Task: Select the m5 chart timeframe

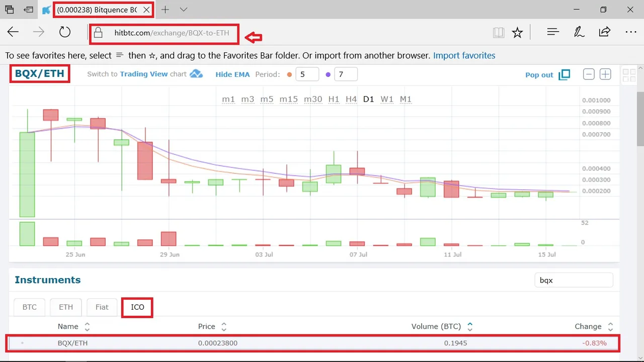Action: click(x=267, y=99)
